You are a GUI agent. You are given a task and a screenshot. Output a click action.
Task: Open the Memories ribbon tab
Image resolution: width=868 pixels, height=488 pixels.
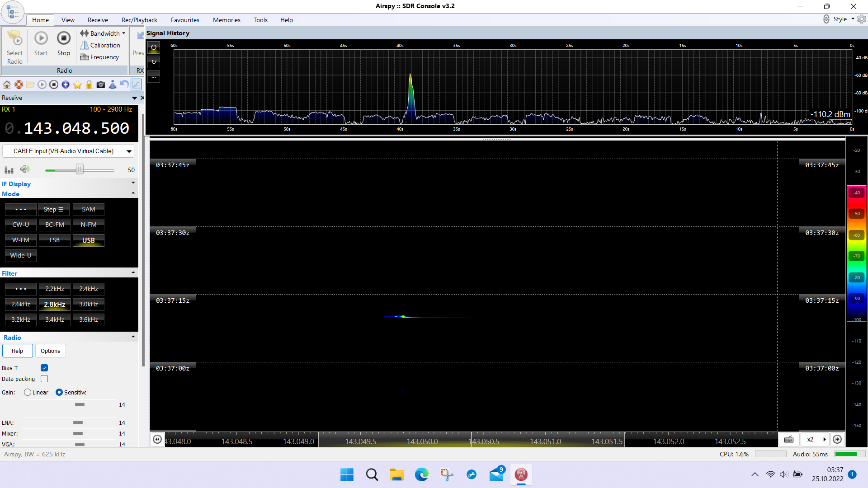226,20
